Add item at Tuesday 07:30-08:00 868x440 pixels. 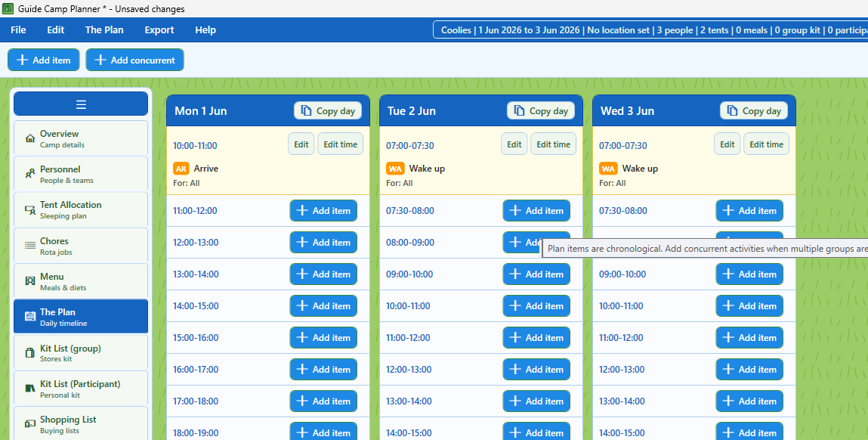(536, 211)
